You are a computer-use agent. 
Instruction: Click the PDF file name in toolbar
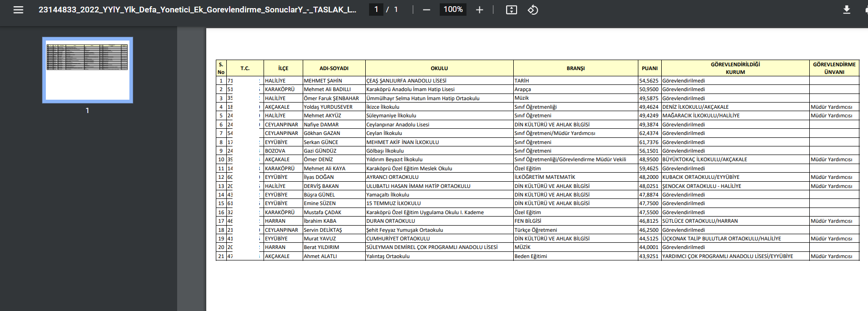[197, 10]
